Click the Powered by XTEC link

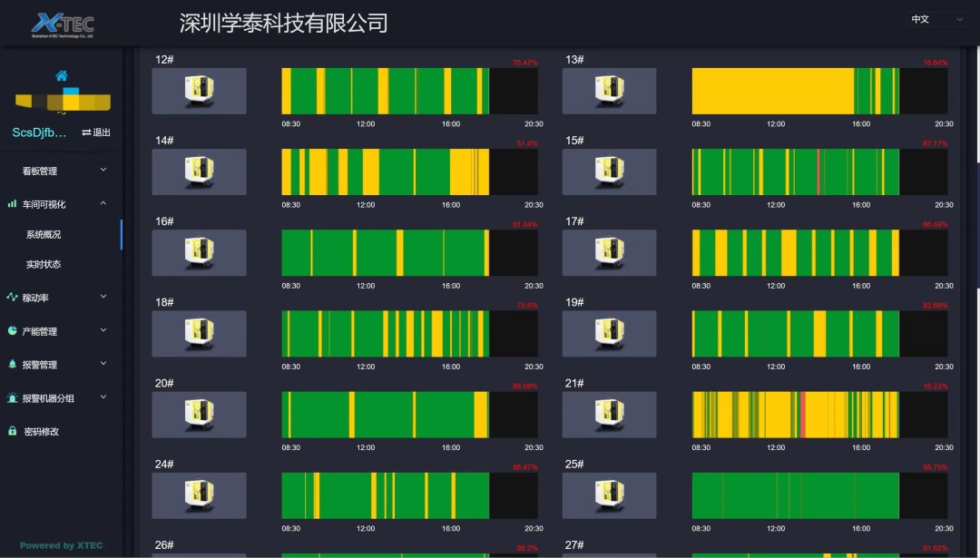click(x=62, y=545)
